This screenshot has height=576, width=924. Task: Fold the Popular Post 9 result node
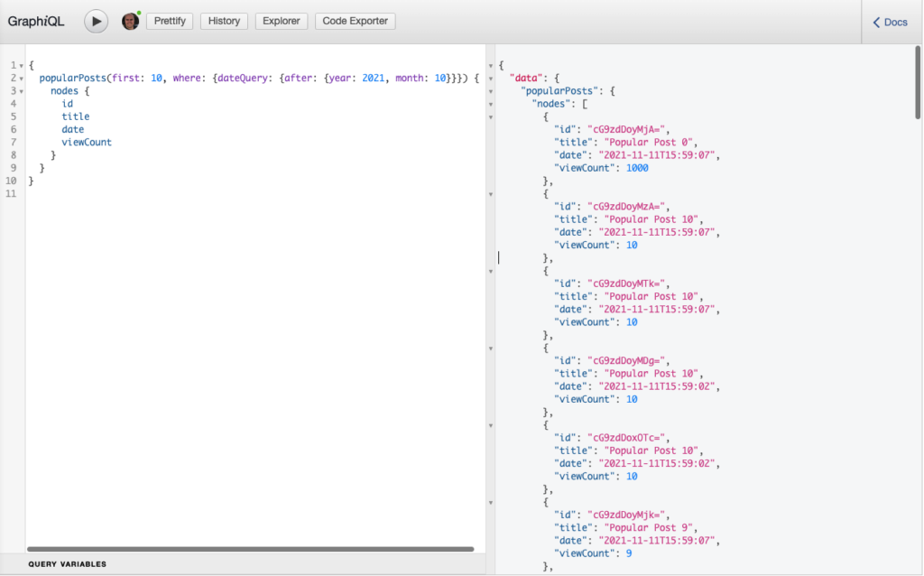tap(490, 502)
